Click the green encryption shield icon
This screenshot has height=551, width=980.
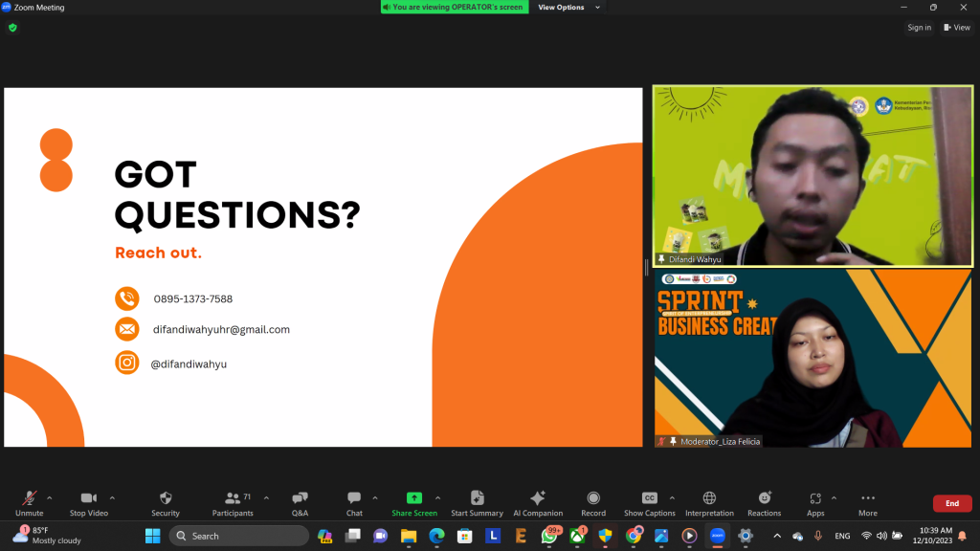12,28
